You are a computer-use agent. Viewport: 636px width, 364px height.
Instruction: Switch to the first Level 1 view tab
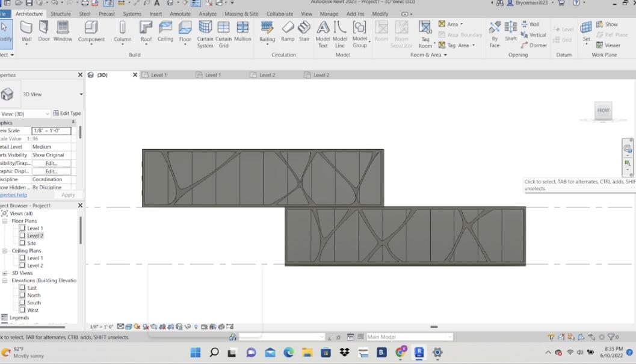159,75
